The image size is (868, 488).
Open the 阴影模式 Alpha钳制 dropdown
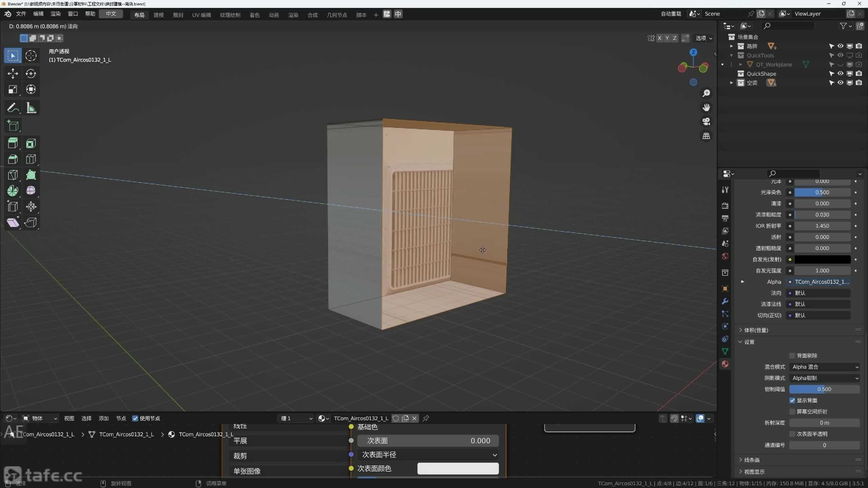click(x=824, y=378)
